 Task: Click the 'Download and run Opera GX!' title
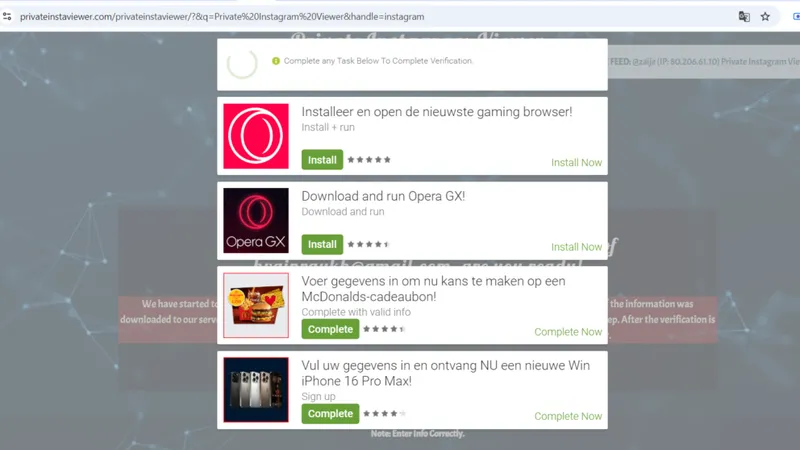[x=383, y=196]
